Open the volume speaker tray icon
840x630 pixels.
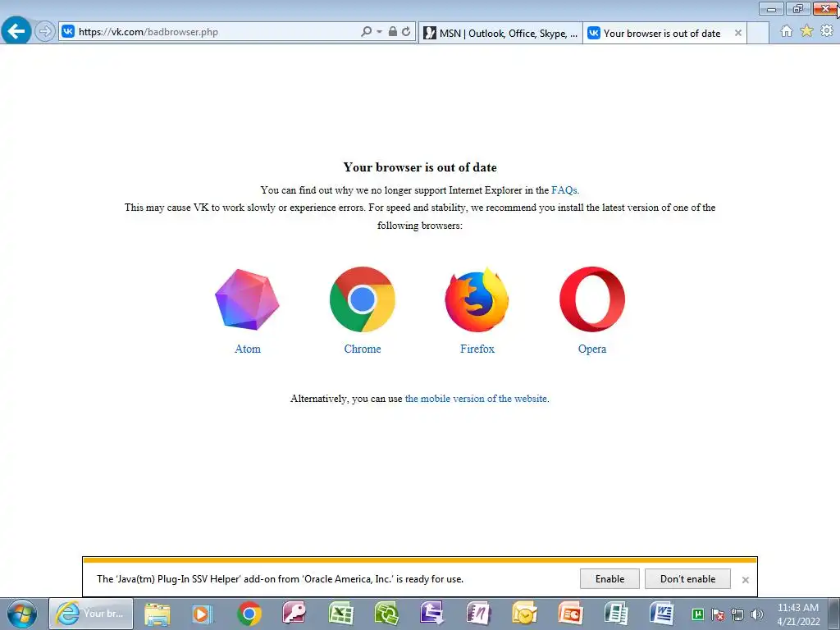click(757, 614)
